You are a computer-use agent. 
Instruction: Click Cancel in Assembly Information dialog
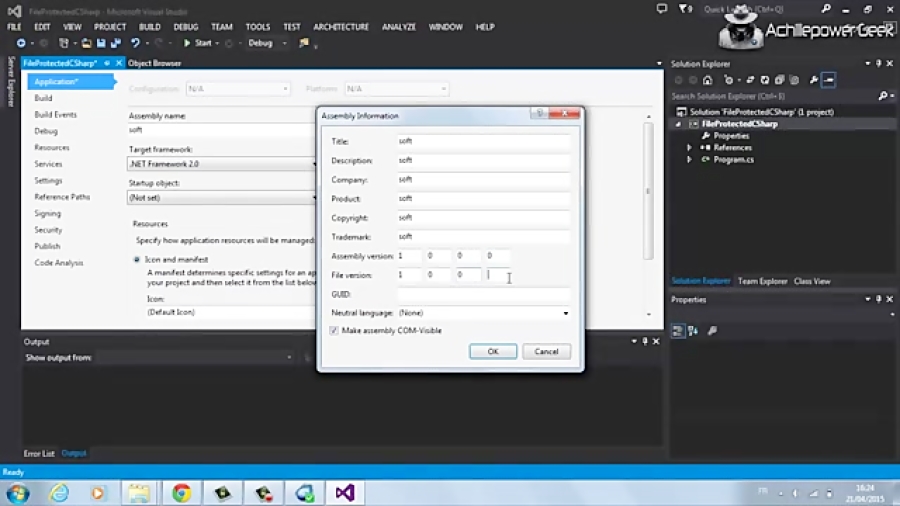click(546, 352)
